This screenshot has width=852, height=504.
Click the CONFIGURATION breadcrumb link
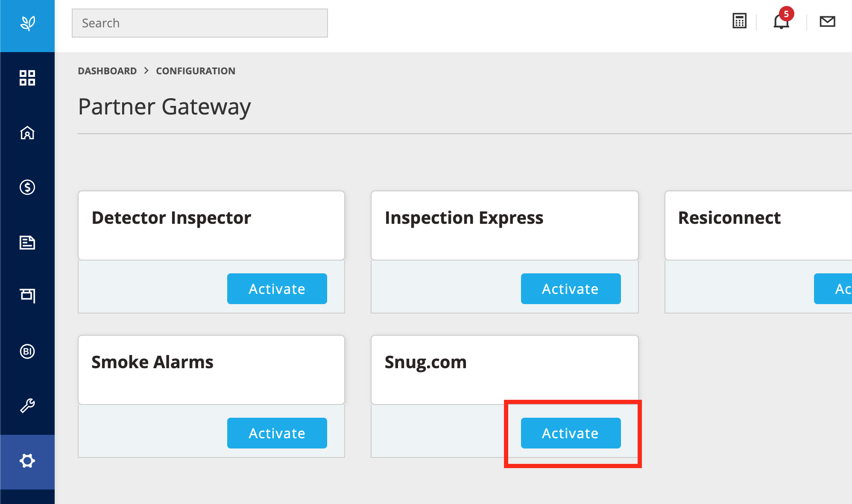point(196,71)
